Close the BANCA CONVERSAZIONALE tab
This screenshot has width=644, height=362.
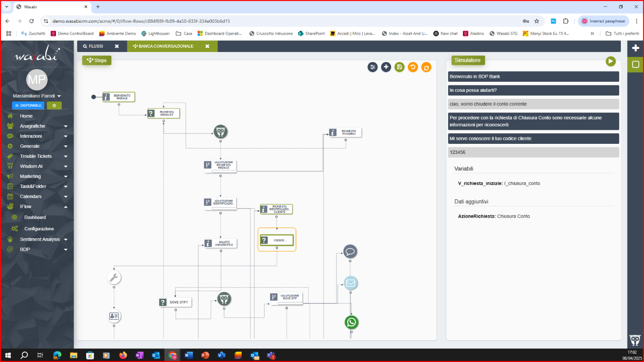tap(207, 46)
